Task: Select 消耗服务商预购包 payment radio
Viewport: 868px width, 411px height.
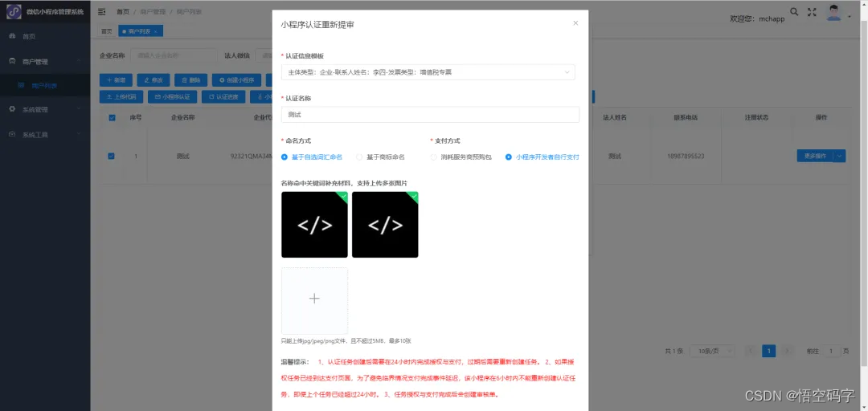Action: 461,157
